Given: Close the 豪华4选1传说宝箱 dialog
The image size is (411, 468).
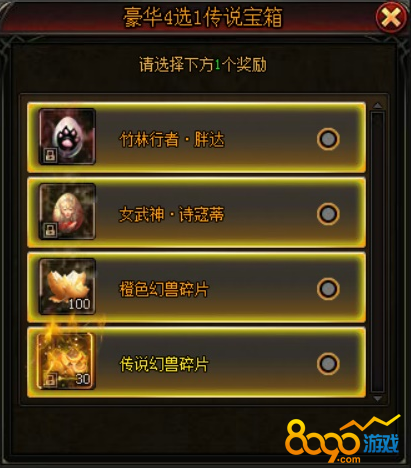Looking at the screenshot, I should click(391, 17).
